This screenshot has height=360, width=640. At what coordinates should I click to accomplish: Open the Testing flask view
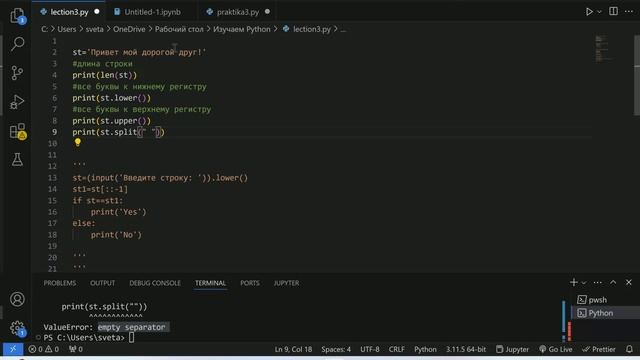(x=17, y=159)
